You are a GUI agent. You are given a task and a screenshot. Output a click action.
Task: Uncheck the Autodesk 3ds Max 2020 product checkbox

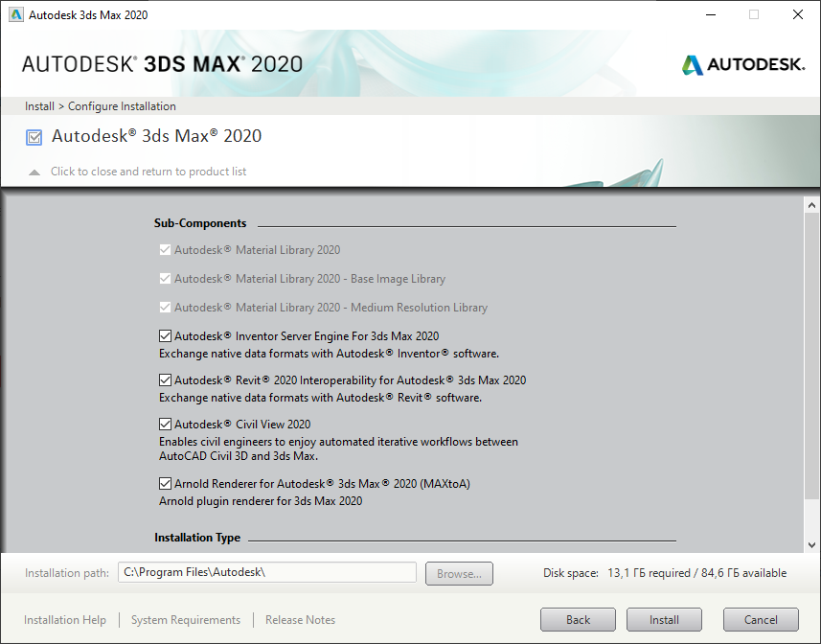click(x=34, y=137)
